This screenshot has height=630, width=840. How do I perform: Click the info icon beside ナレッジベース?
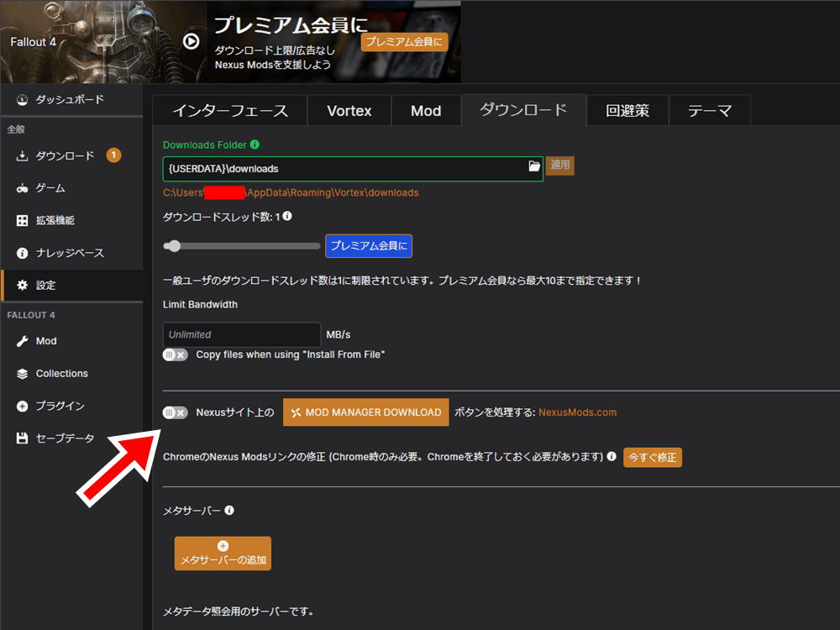coord(22,253)
